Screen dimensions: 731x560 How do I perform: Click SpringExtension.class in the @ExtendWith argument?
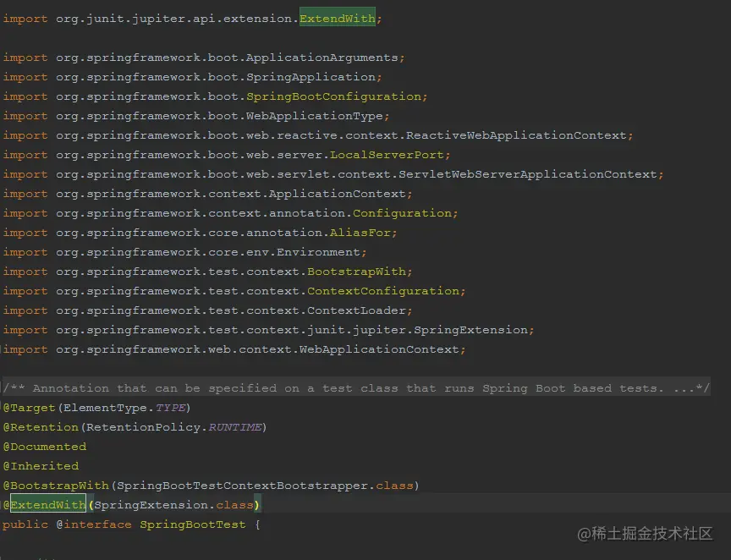(174, 505)
